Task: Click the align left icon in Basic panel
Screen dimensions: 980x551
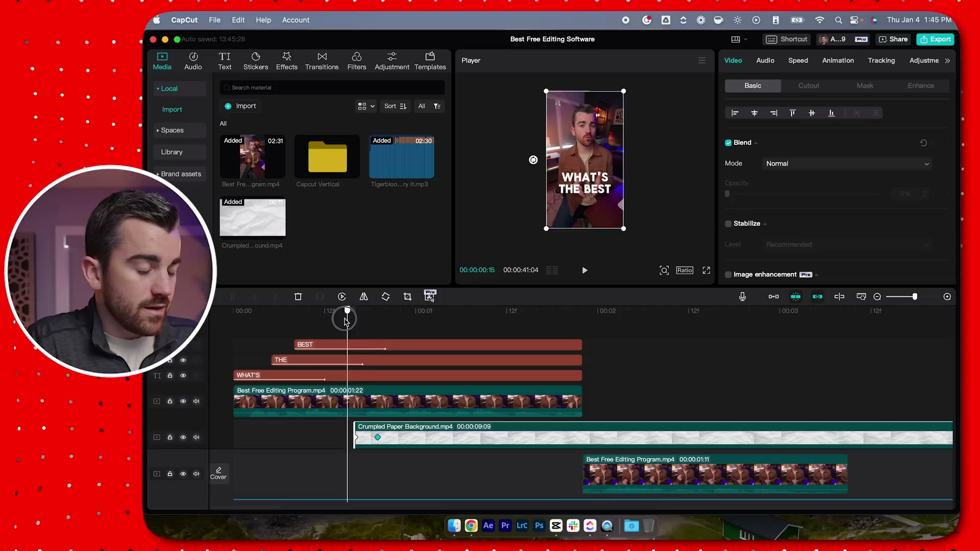Action: click(735, 113)
